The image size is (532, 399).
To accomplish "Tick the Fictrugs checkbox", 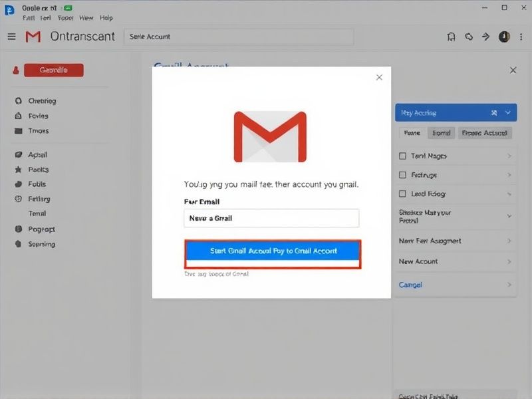I will tap(402, 175).
